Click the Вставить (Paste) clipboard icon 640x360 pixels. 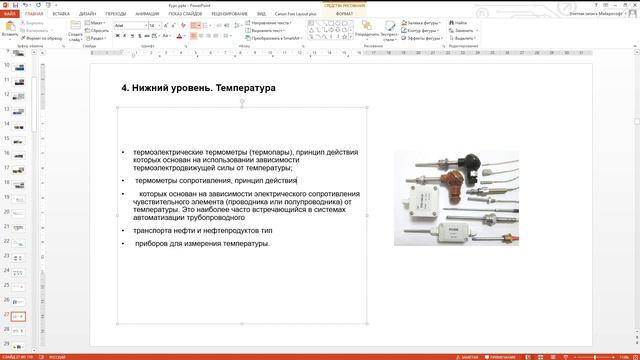(10, 27)
